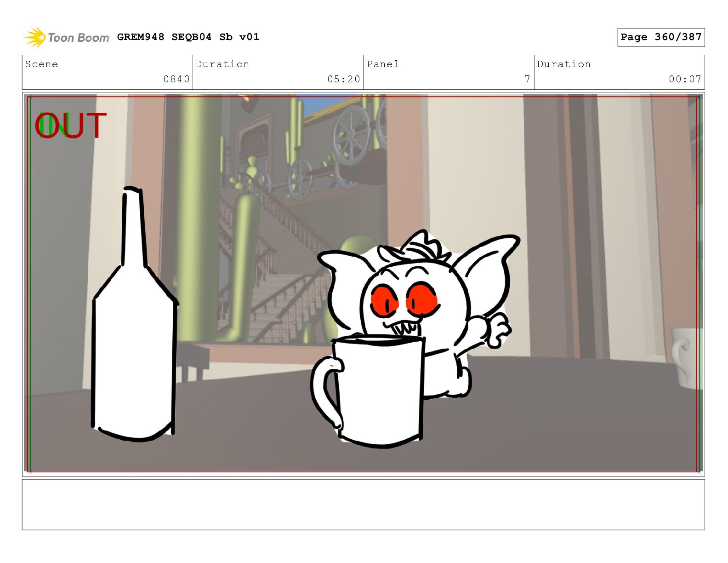Image resolution: width=728 pixels, height=563 pixels.
Task: Click the Panel label
Action: click(383, 64)
